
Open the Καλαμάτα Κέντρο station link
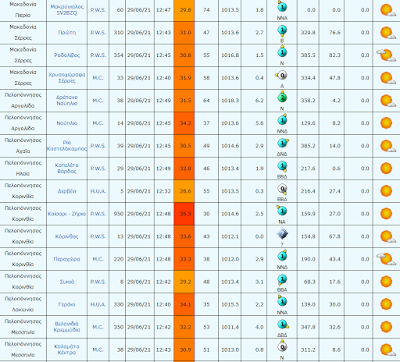click(x=67, y=350)
